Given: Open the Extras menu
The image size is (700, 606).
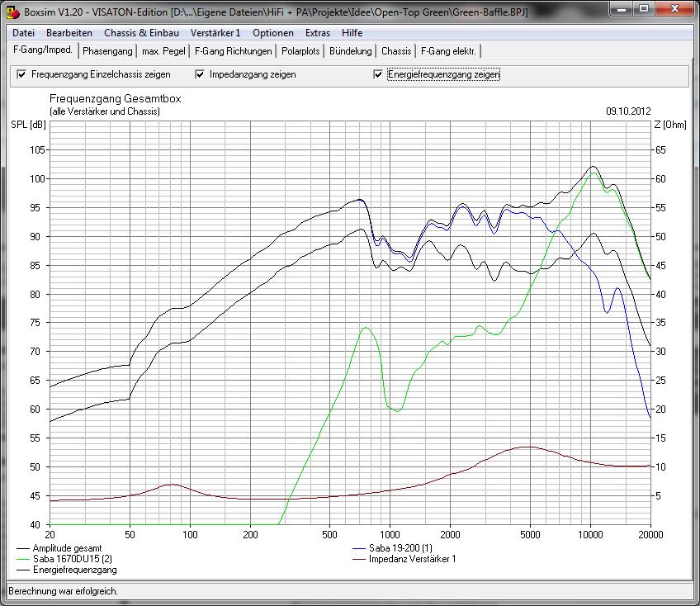Looking at the screenshot, I should (318, 33).
